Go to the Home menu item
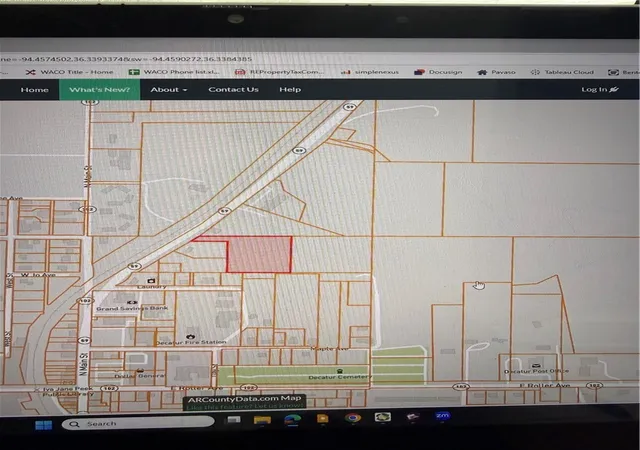 [35, 89]
